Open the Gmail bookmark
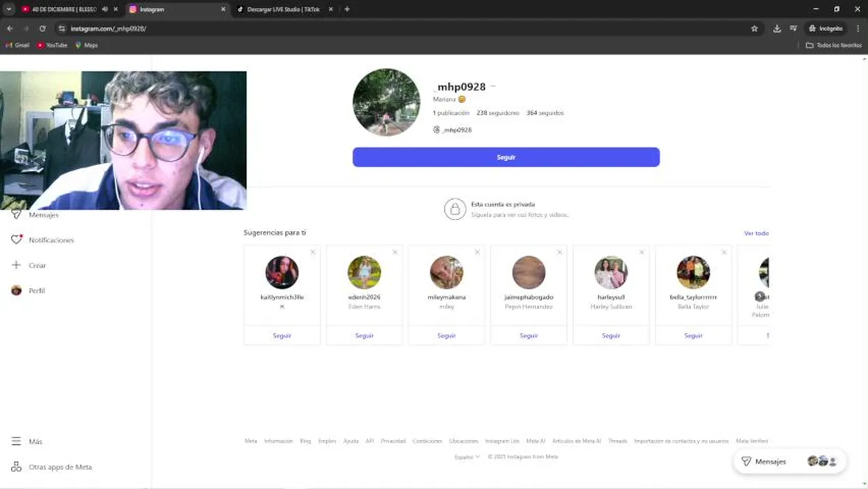 (x=18, y=46)
